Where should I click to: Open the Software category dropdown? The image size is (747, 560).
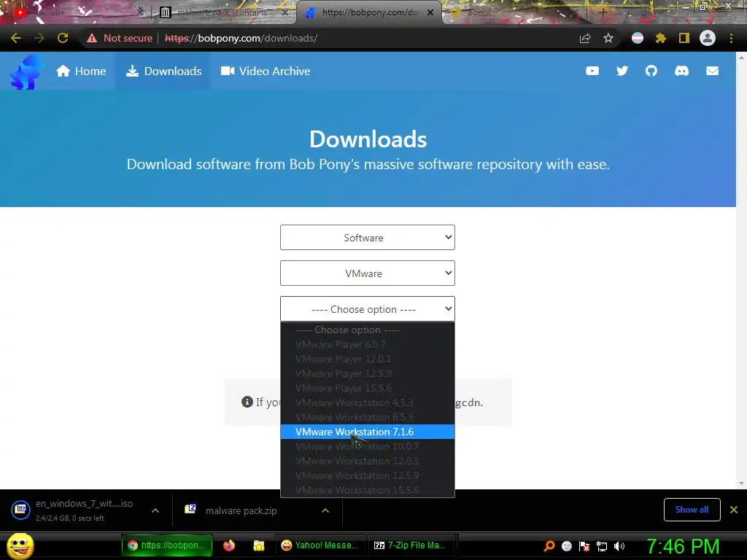368,238
